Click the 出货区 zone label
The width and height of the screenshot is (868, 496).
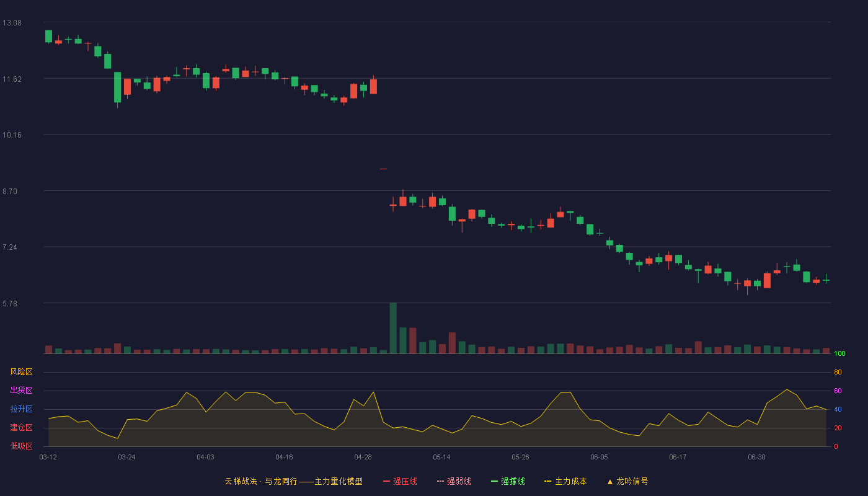point(21,391)
